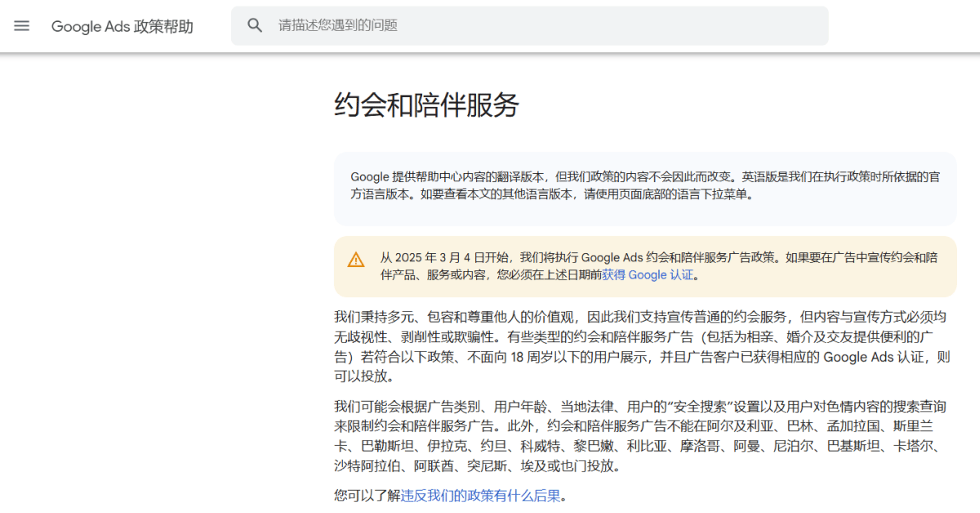This screenshot has width=980, height=513.
Task: Open the 违反我们的政策有什么后果 link
Action: coord(481,496)
